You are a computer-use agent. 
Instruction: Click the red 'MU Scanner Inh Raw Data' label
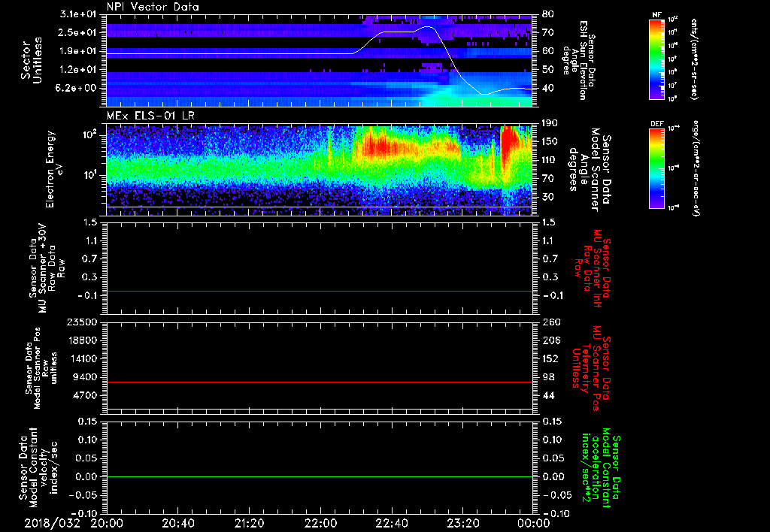click(x=591, y=268)
